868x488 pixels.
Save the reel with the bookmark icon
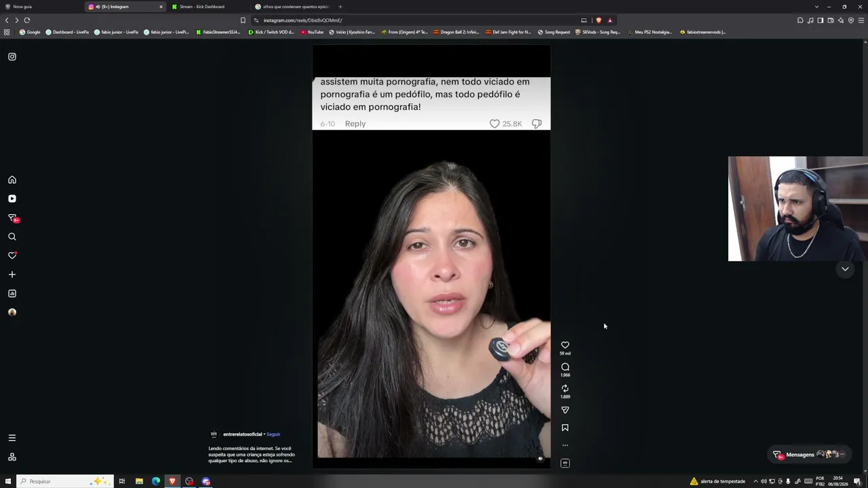pyautogui.click(x=565, y=428)
